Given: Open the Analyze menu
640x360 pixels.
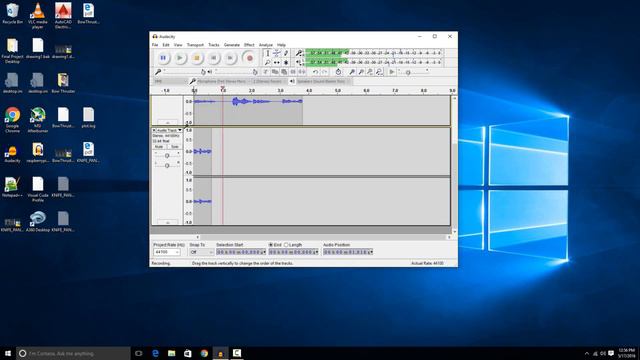Looking at the screenshot, I should pyautogui.click(x=266, y=45).
